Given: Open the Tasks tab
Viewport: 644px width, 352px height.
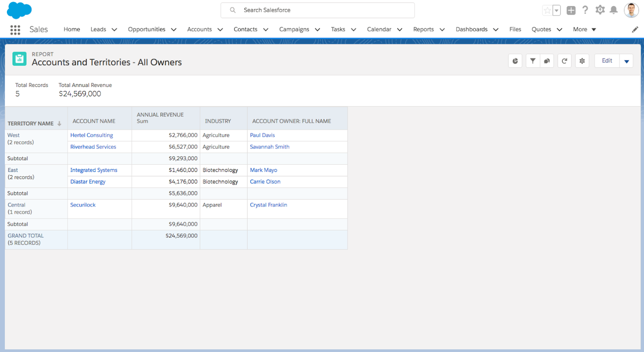Looking at the screenshot, I should coord(338,29).
